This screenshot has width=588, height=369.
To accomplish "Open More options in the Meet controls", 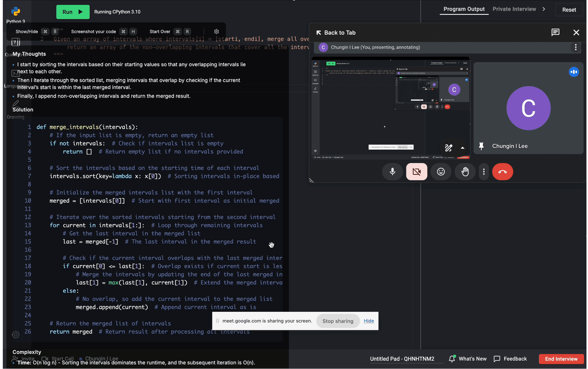I will point(483,171).
